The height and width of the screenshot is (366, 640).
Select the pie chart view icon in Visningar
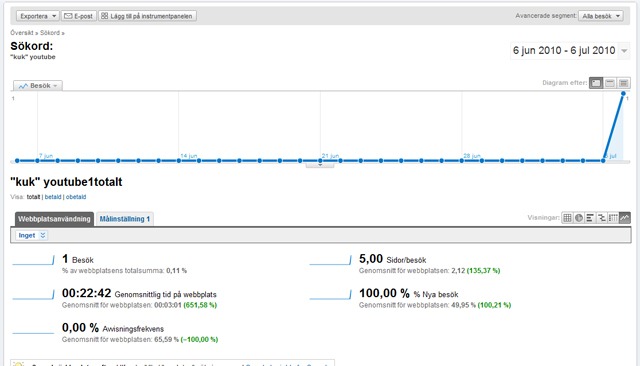579,218
